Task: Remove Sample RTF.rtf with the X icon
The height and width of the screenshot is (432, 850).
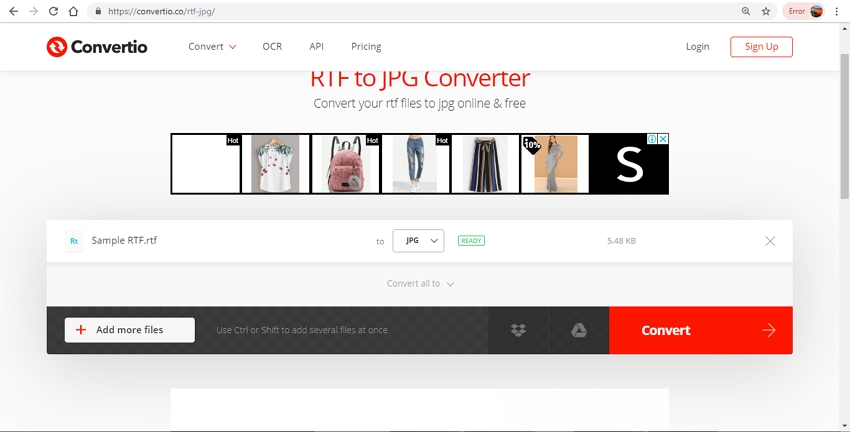Action: (770, 241)
